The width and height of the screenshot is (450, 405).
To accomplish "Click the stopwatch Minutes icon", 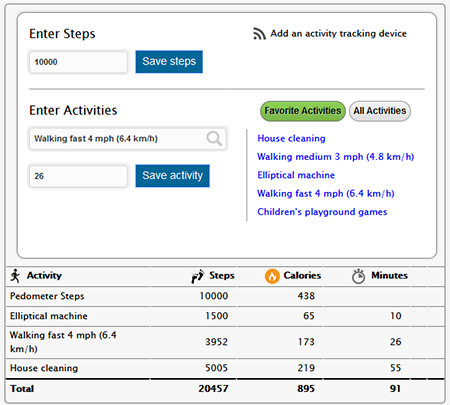I will click(359, 276).
